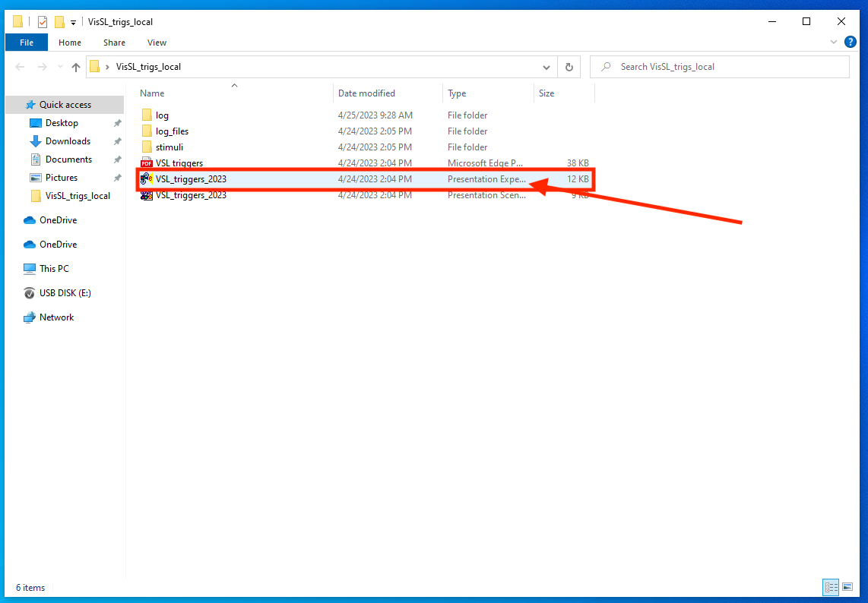Click the 38 KB size cell
Image resolution: width=868 pixels, height=603 pixels.
[578, 163]
